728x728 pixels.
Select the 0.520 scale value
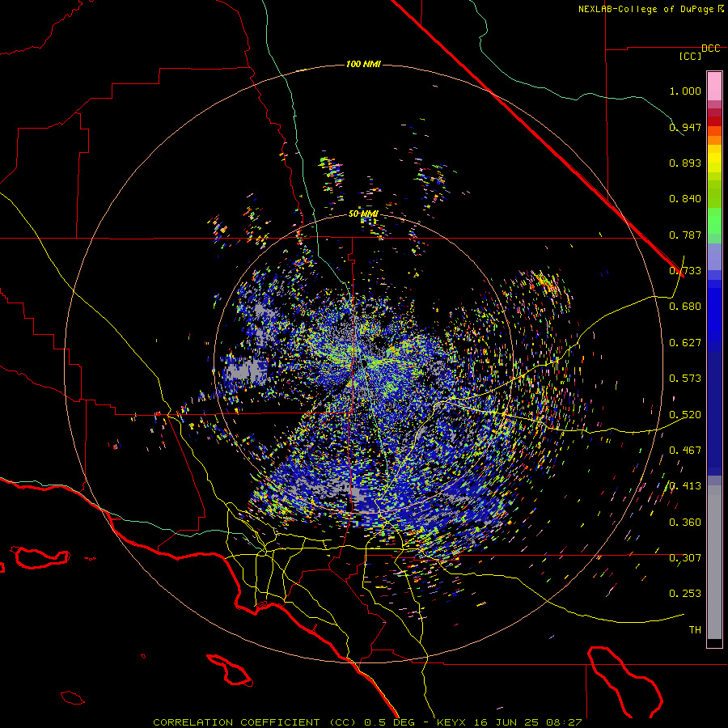[685, 415]
